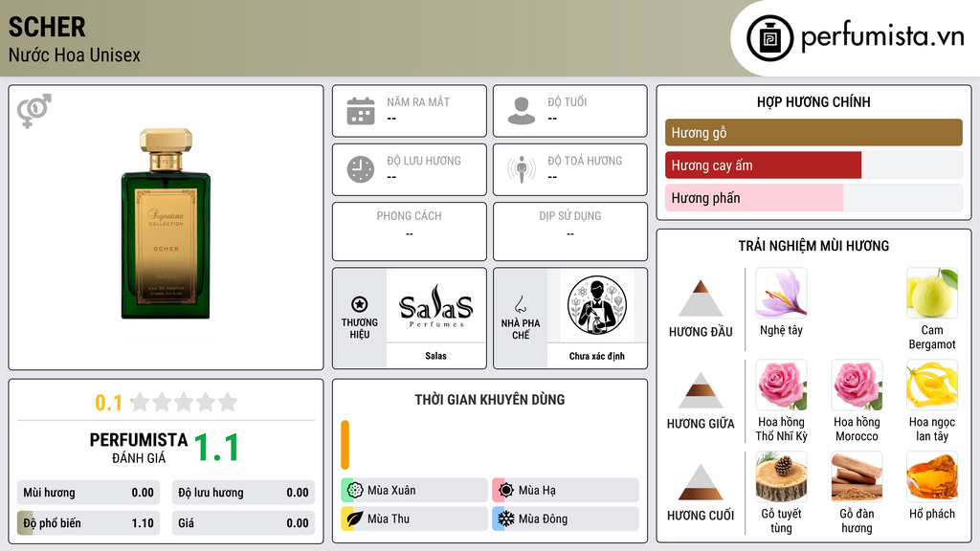Click the clock icon for Độ Lưu Hương
The width and height of the screenshot is (980, 551).
361,169
